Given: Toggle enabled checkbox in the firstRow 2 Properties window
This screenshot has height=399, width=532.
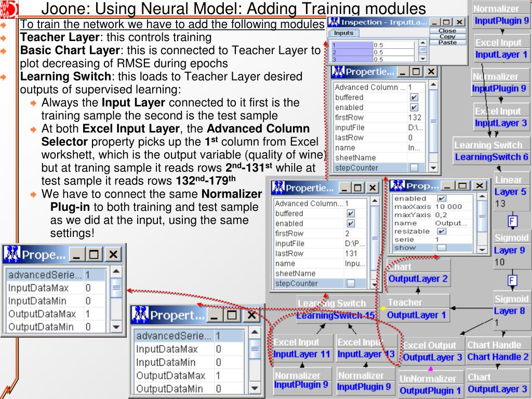Looking at the screenshot, I should (x=351, y=223).
